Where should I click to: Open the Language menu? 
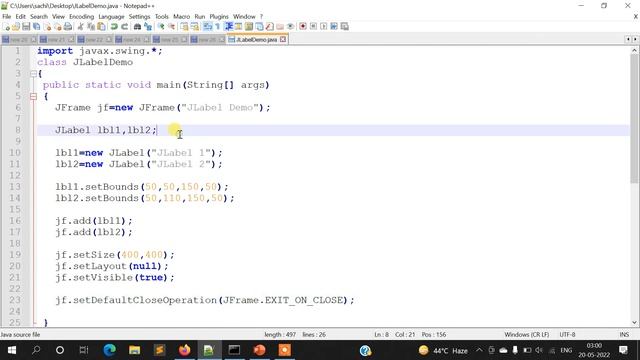[x=111, y=16]
